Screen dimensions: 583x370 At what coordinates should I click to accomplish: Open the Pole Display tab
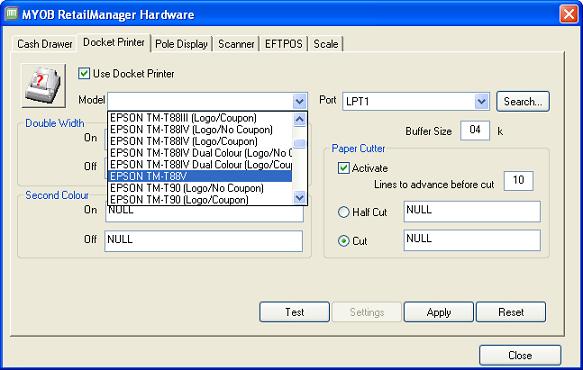tap(181, 44)
